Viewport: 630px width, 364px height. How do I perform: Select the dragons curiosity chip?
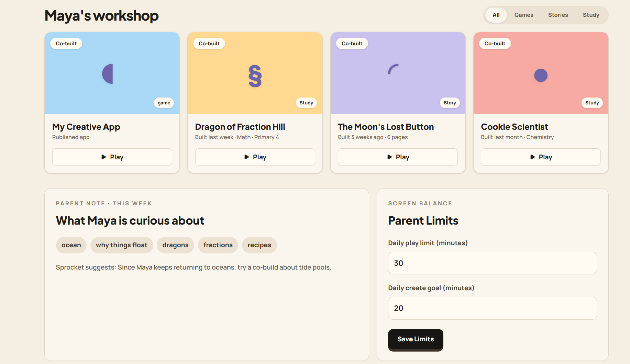tap(175, 245)
